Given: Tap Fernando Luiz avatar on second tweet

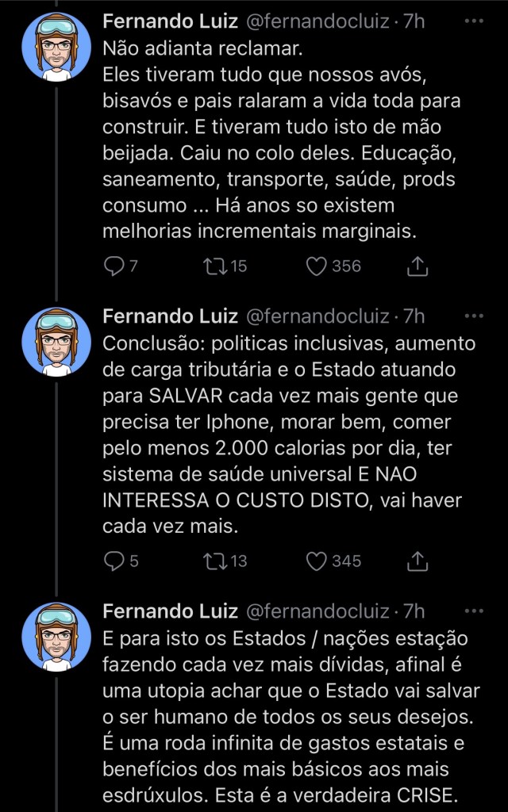Looking at the screenshot, I should pyautogui.click(x=56, y=342).
